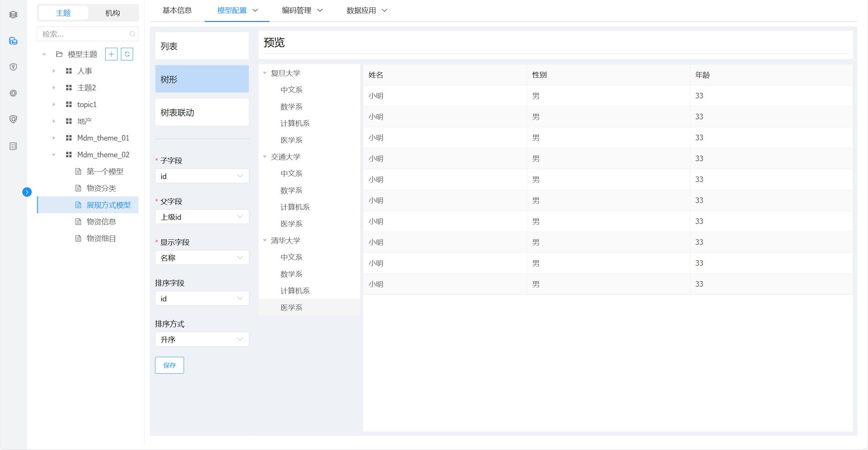Click the chip processor sidebar icon
Screen dimensions: 868x450
click(13, 93)
